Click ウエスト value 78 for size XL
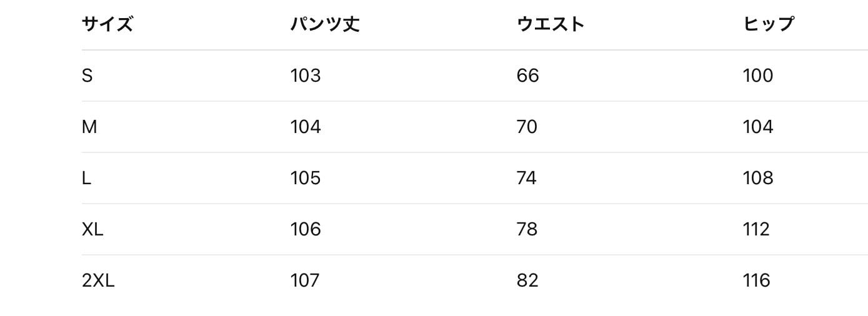 pos(527,229)
